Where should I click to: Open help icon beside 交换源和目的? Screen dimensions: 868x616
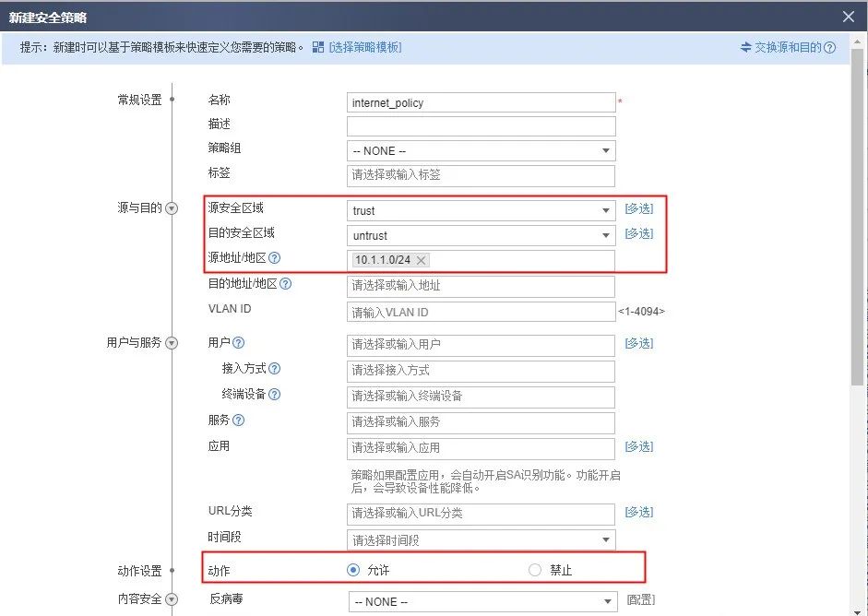coord(829,48)
